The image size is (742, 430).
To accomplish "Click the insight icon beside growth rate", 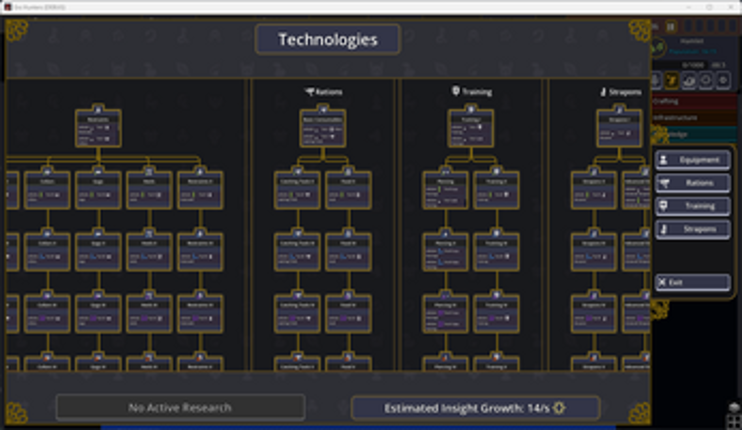I will point(560,408).
